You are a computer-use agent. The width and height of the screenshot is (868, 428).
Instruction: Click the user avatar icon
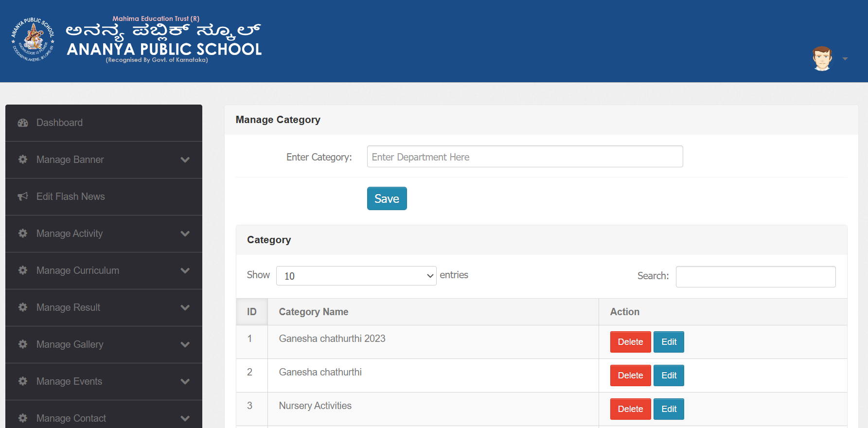pos(822,58)
